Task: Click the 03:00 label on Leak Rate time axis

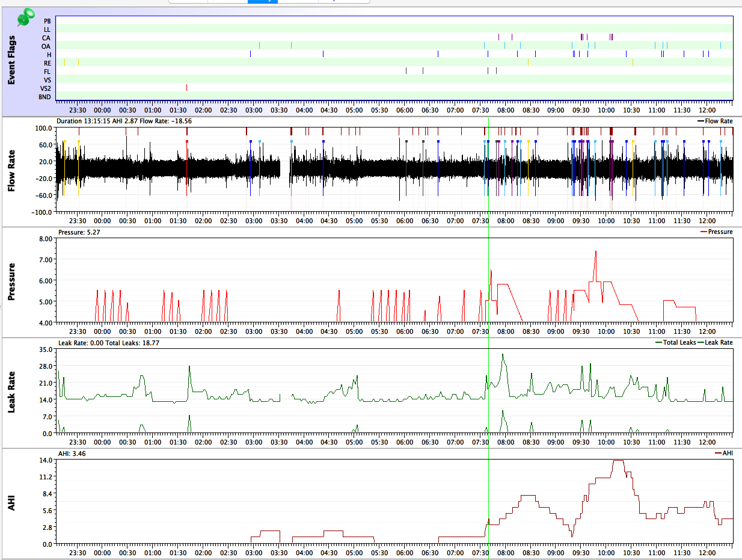Action: coord(254,442)
